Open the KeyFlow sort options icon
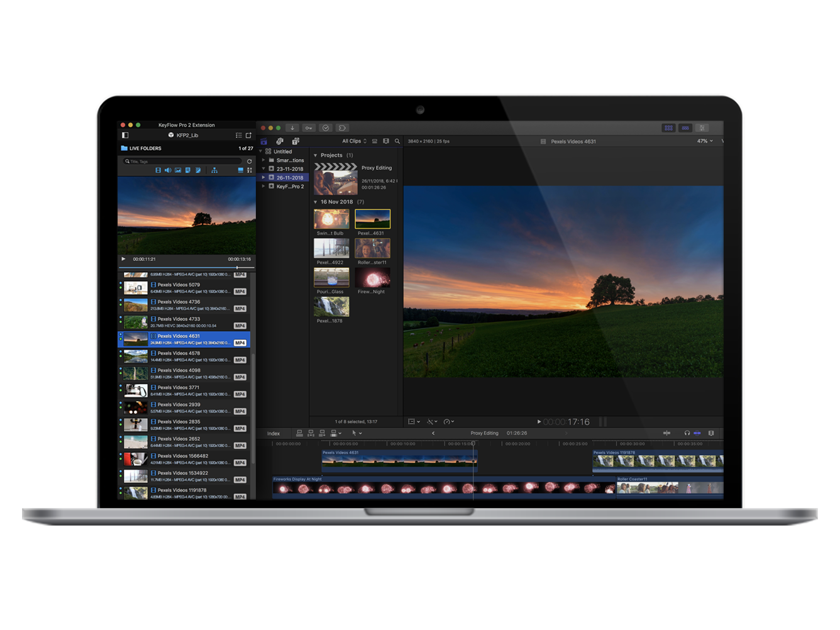840x630 pixels. coord(250,170)
